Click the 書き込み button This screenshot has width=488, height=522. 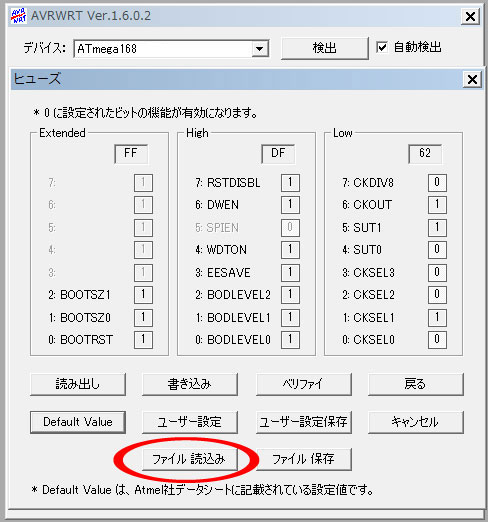click(190, 384)
